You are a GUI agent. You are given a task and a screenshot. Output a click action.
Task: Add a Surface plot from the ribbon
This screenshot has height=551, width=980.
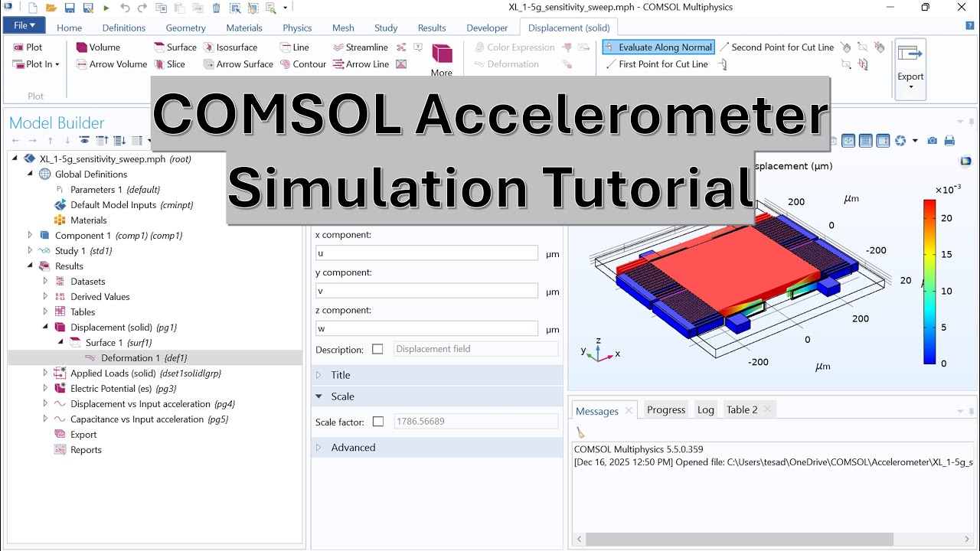(x=175, y=47)
